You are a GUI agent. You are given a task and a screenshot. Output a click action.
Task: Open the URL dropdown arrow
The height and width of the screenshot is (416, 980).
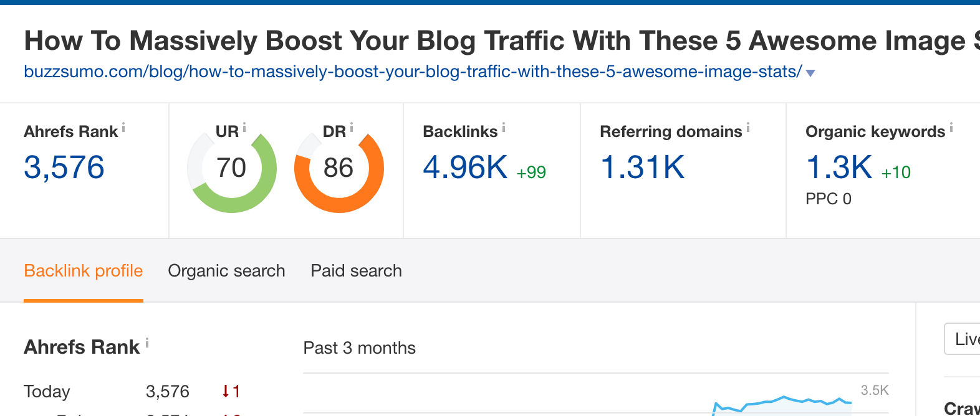pos(810,73)
